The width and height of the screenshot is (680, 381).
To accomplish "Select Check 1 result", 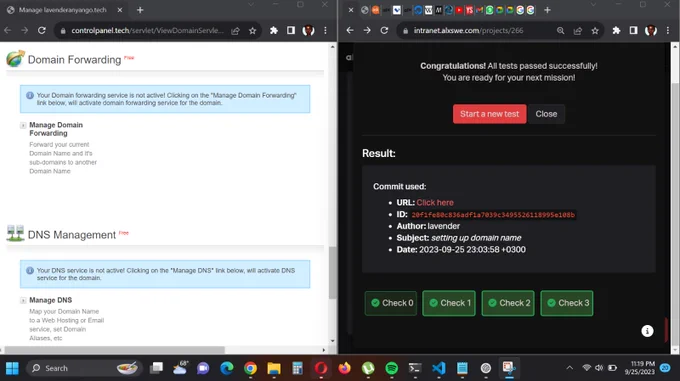I will point(449,303).
